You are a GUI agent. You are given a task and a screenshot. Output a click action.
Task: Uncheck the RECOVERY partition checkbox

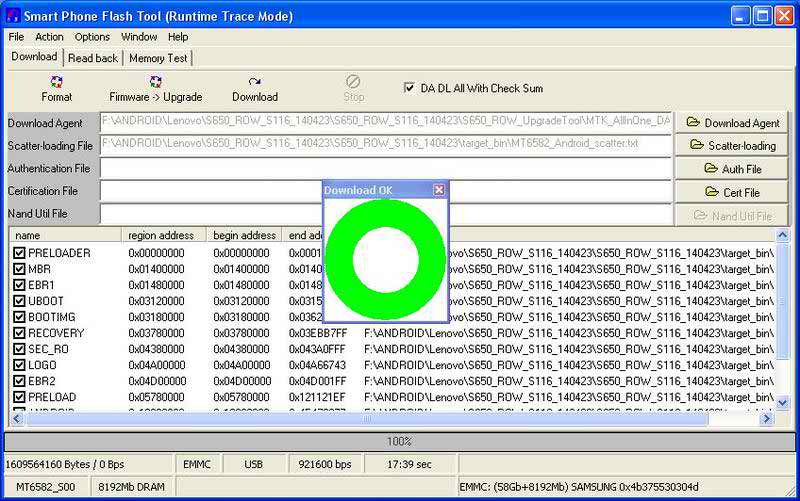click(x=19, y=333)
